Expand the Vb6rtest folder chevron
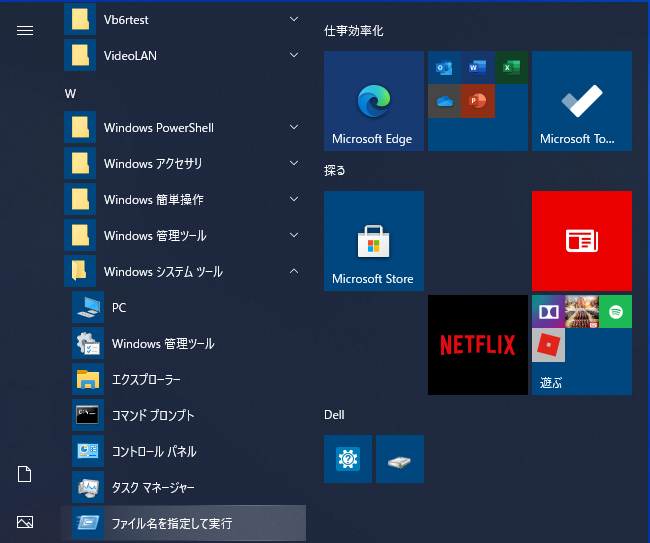 click(x=294, y=19)
